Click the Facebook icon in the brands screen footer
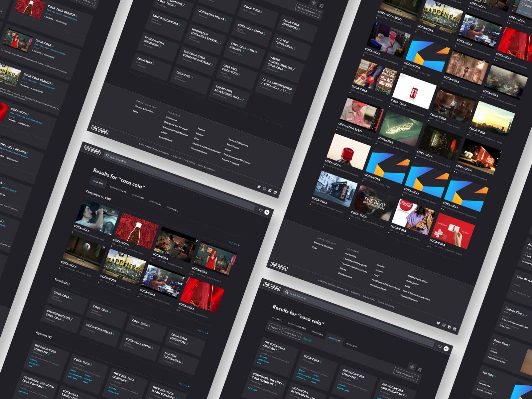 (x=270, y=191)
